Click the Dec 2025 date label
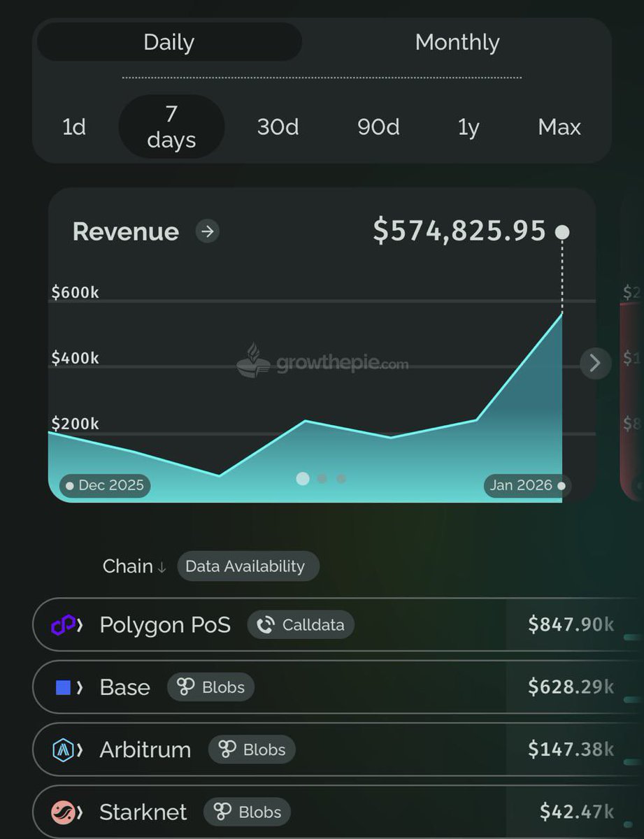 [x=106, y=485]
